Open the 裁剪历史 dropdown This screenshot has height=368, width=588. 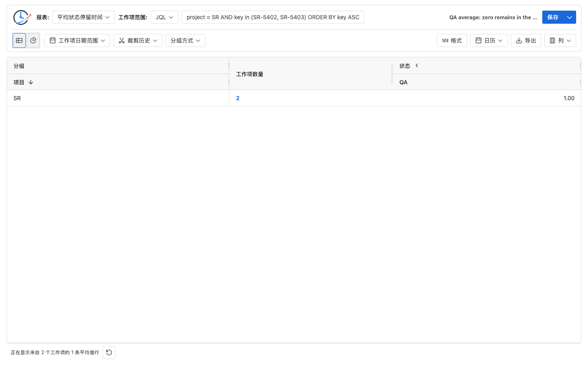[x=138, y=40]
